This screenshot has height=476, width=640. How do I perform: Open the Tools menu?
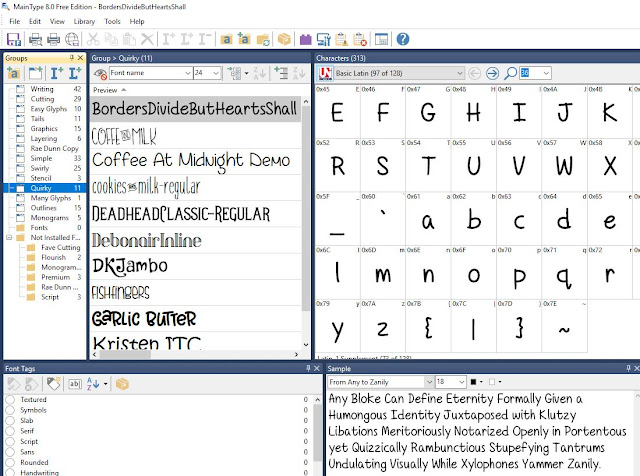pos(112,22)
